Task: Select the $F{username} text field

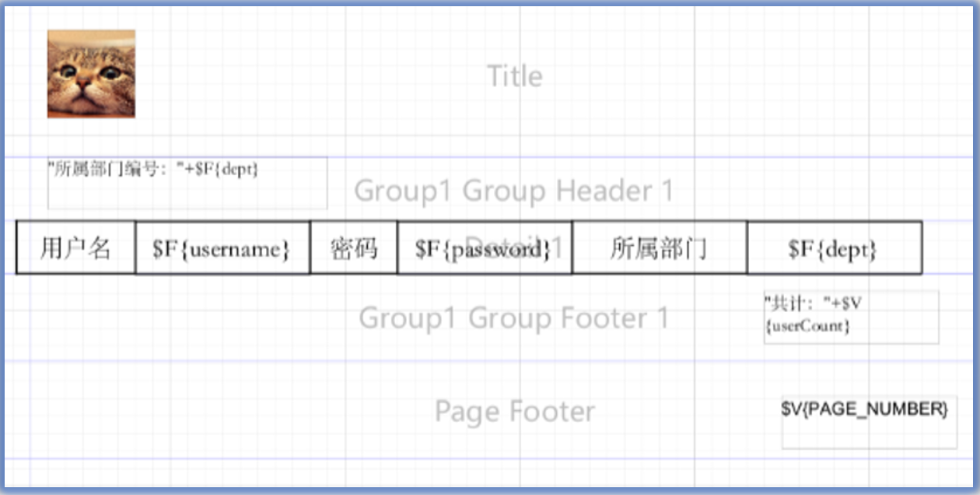Action: pos(222,248)
